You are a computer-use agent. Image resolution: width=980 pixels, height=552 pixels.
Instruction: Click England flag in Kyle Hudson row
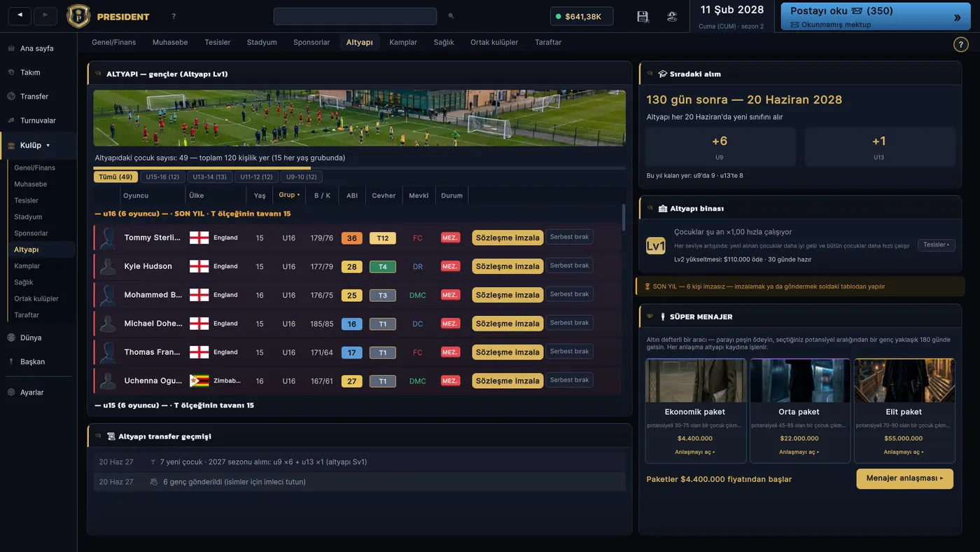[199, 266]
